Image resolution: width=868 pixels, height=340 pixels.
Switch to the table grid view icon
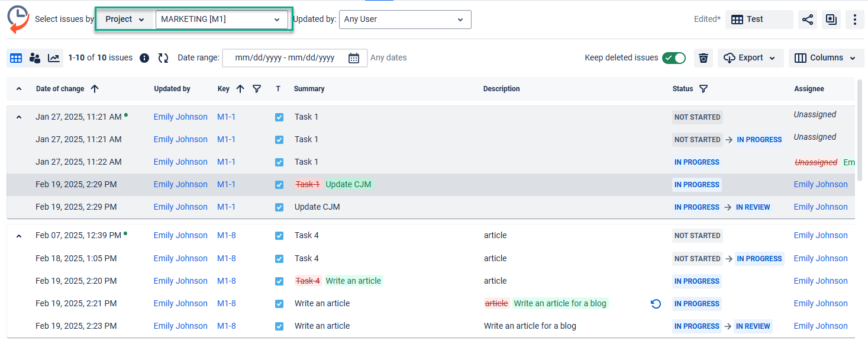[16, 58]
